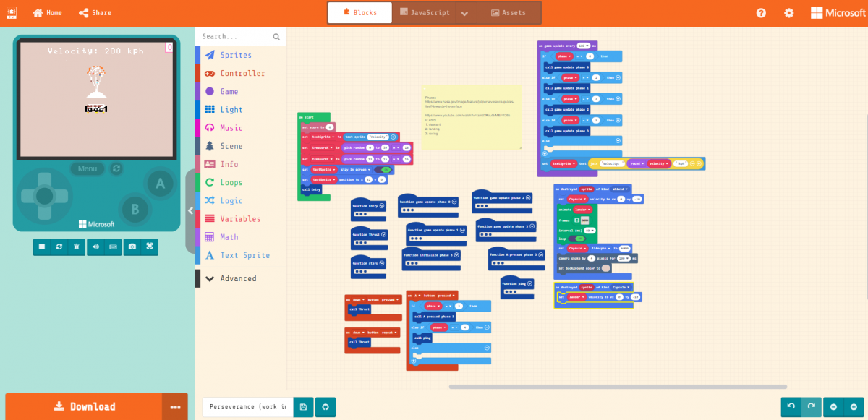868x420 pixels.
Task: Click the keyboard icon under the simulator
Action: (x=114, y=247)
